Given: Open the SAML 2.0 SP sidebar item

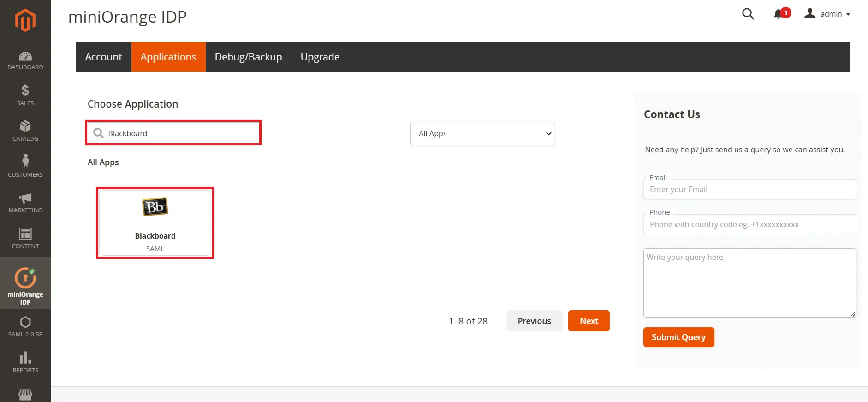Looking at the screenshot, I should [x=25, y=327].
